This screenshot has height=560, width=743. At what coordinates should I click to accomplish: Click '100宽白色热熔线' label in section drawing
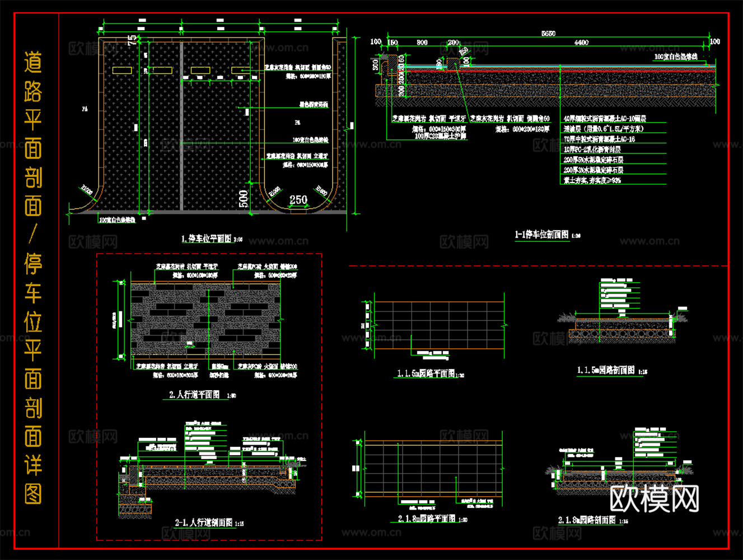tap(676, 57)
